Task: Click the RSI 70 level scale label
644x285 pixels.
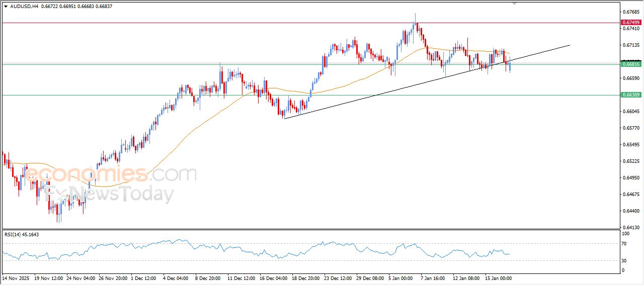Action: 625,244
